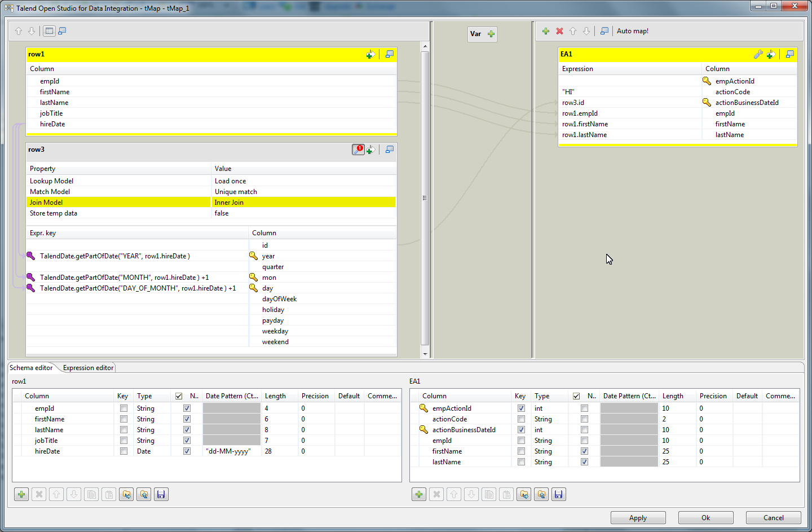Click scroll down arrow of input panel

[x=425, y=354]
